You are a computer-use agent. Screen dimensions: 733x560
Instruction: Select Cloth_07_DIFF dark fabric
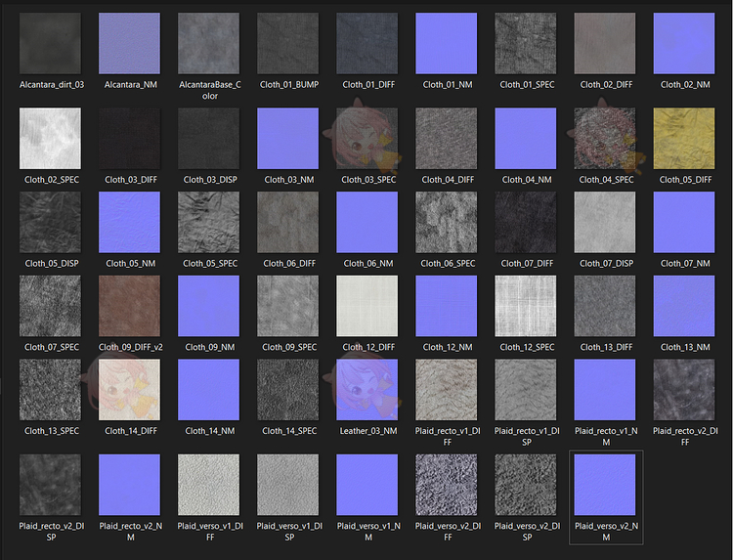click(x=526, y=222)
